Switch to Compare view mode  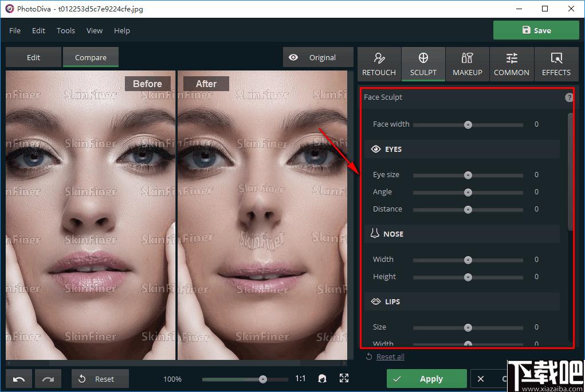pyautogui.click(x=91, y=57)
